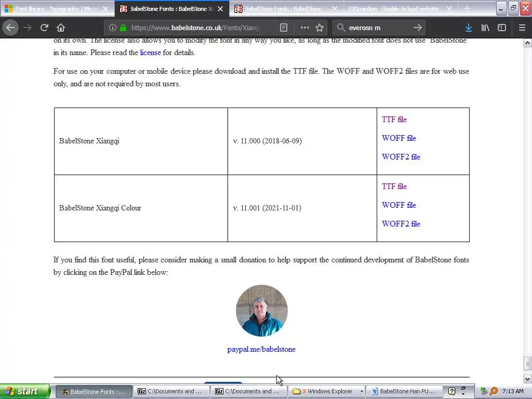
Task: Click version 'v. 11.000 (2018-06-09)' cell
Action: tap(302, 141)
